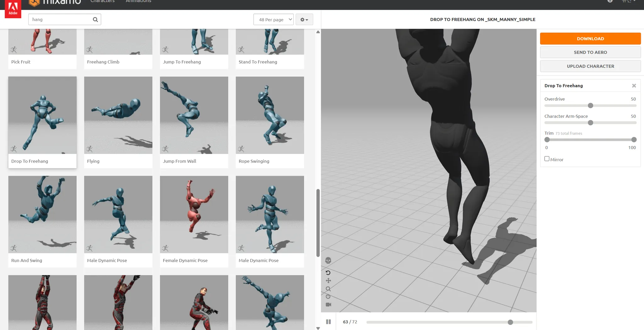
Task: Click running-man icon on Jump To Freehang thumbnail
Action: tap(165, 49)
